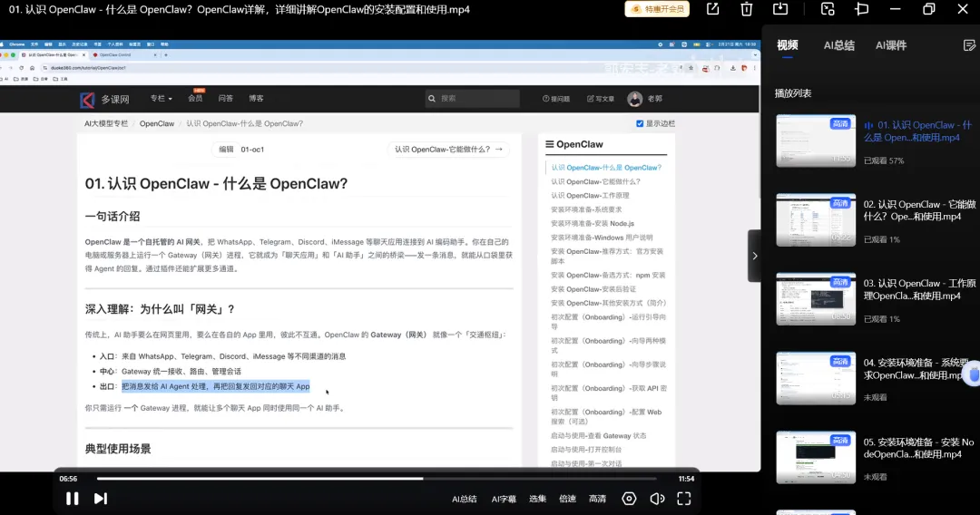Open playlist thumbnail 01 认识 OpenClaw
The width and height of the screenshot is (980, 515).
[x=816, y=141]
